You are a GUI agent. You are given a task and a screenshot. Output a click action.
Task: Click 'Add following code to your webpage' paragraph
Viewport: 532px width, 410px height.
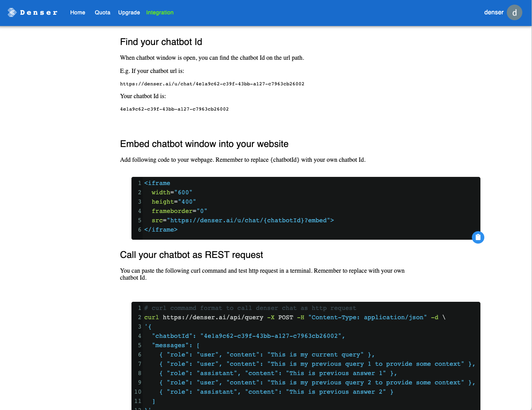(x=243, y=160)
